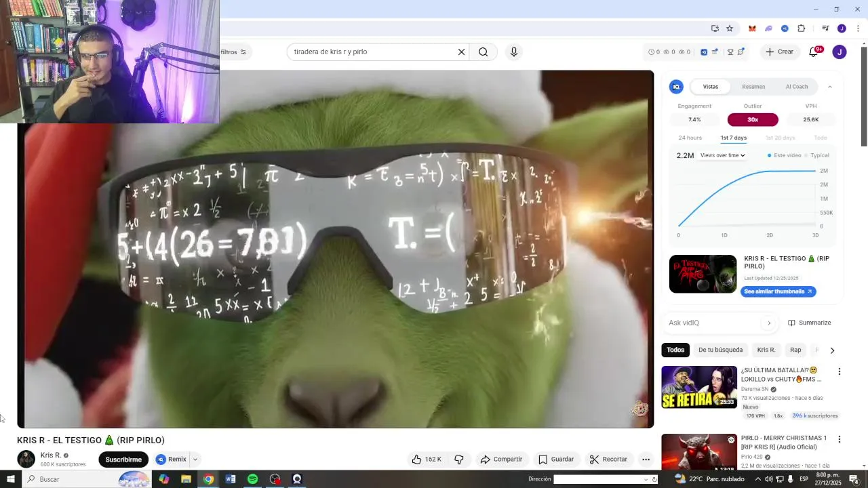Toggle the Este video legend item

tap(784, 155)
